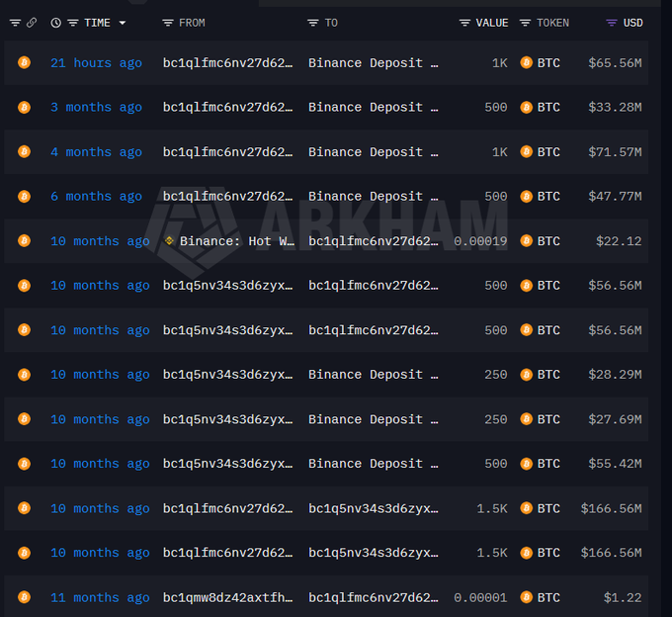
Task: Click the BTC token icon in the $65.56M row
Action: pos(527,62)
